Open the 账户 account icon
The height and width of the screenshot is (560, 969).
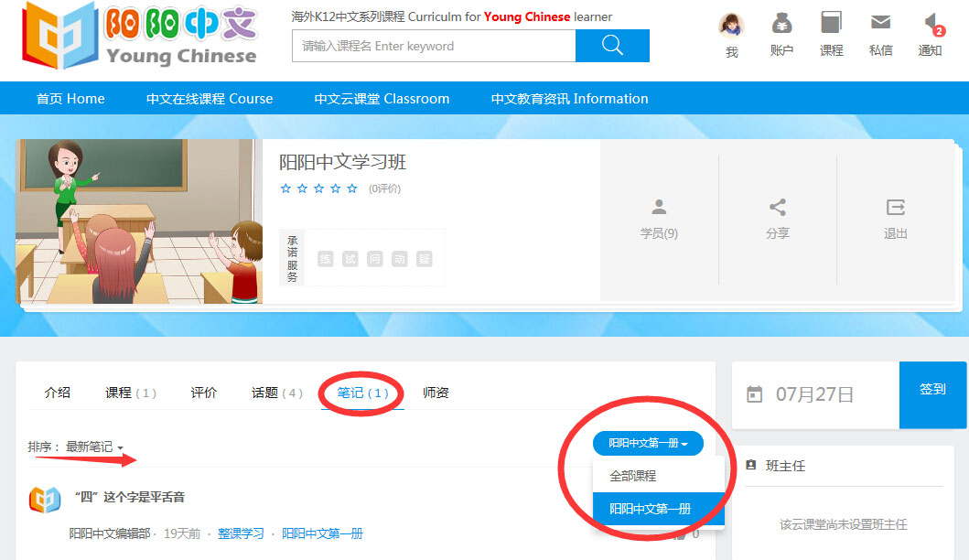click(x=781, y=24)
